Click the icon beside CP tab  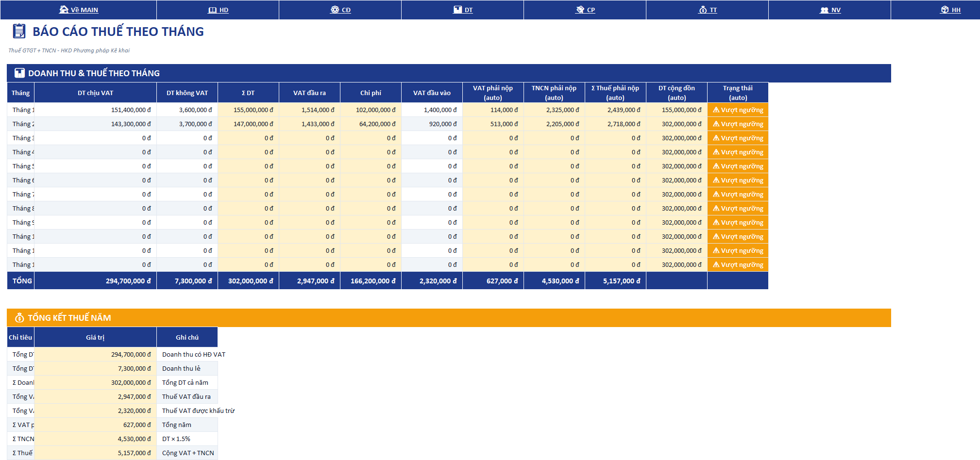(580, 9)
